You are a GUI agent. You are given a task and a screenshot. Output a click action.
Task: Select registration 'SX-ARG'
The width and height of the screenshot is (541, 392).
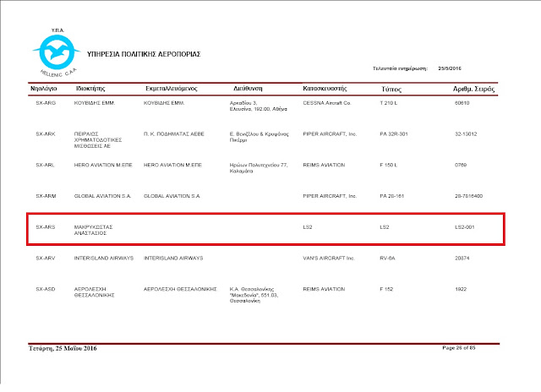[46, 103]
